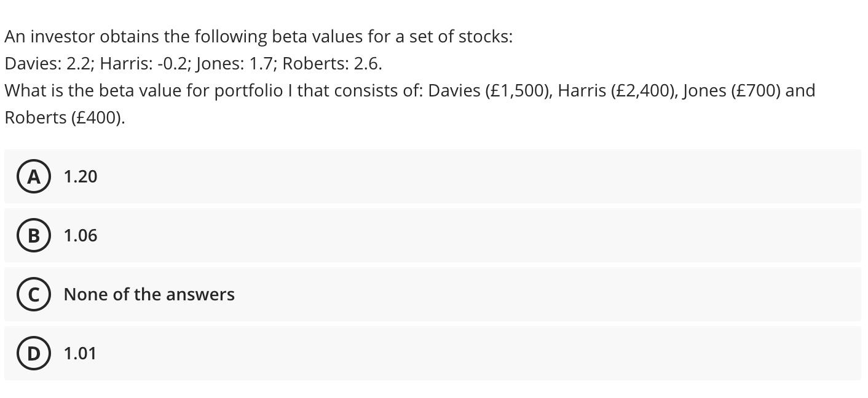Screen dimensions: 868x398
Task: Click the 'None of the answers' text
Action: (149, 294)
